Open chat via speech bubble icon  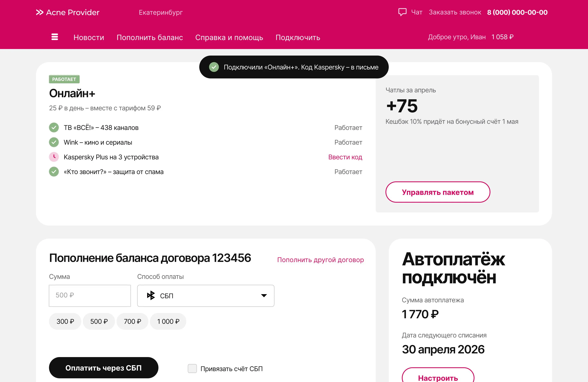(x=402, y=12)
